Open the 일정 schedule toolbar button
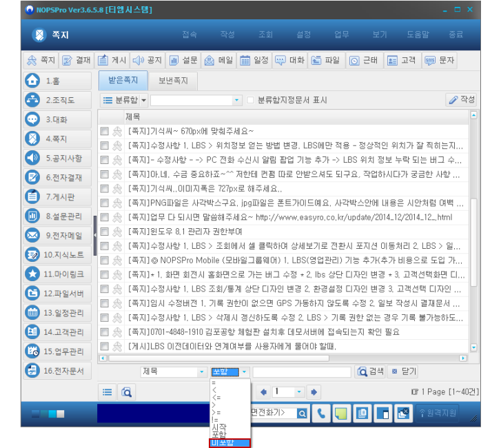This screenshot has width=501, height=448. coord(254,60)
